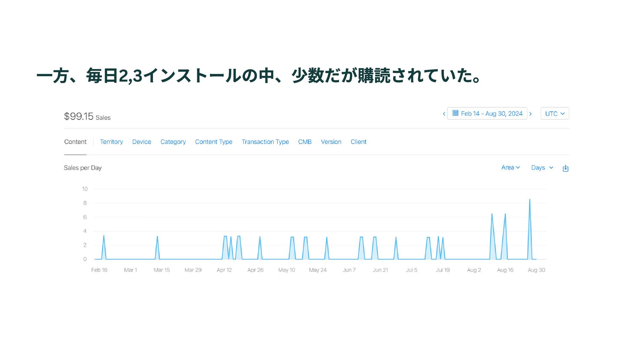644x362 pixels.
Task: Switch to the Version tab
Action: (x=331, y=142)
